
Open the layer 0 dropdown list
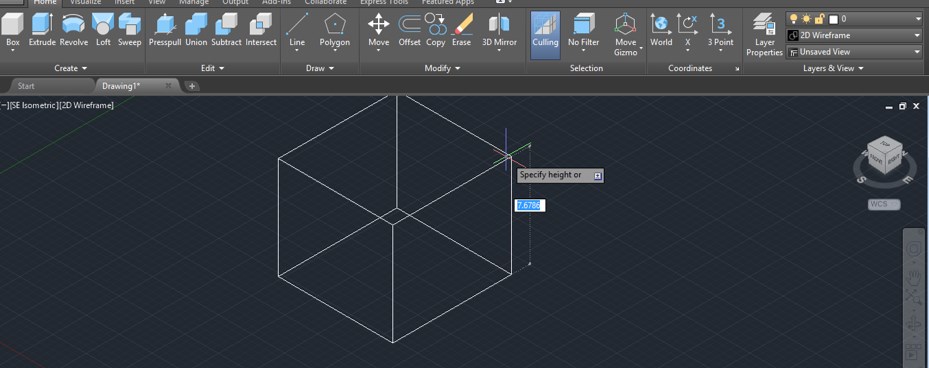(918, 19)
